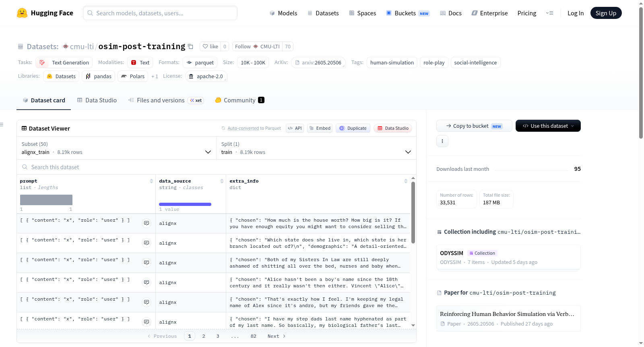Focus the Search models, datasets, users field
This screenshot has height=347, width=644.
(160, 13)
